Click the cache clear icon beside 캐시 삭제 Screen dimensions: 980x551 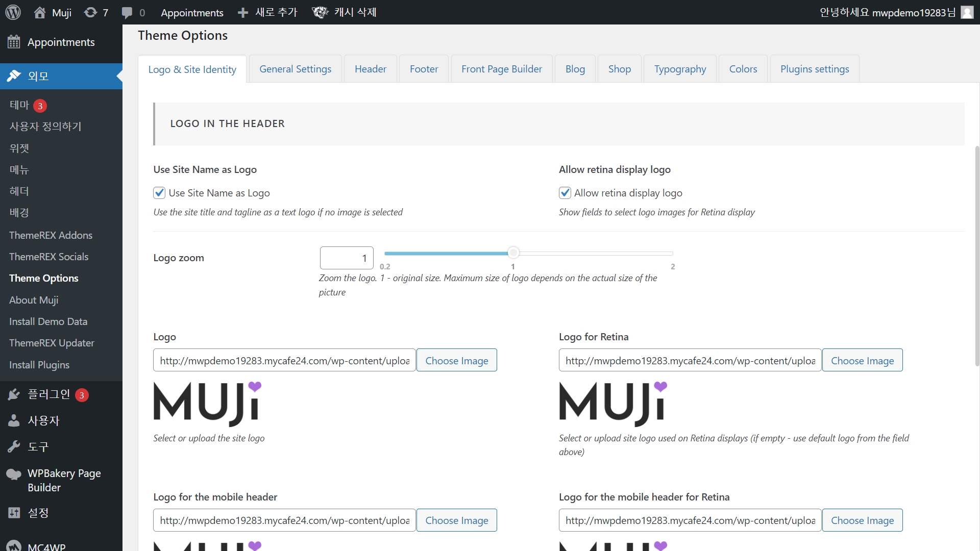click(320, 12)
